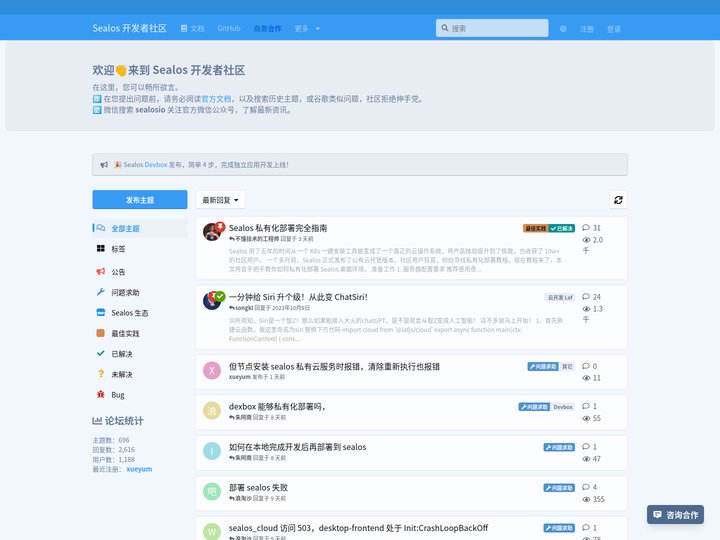Click the 发布主题 button

(140, 200)
